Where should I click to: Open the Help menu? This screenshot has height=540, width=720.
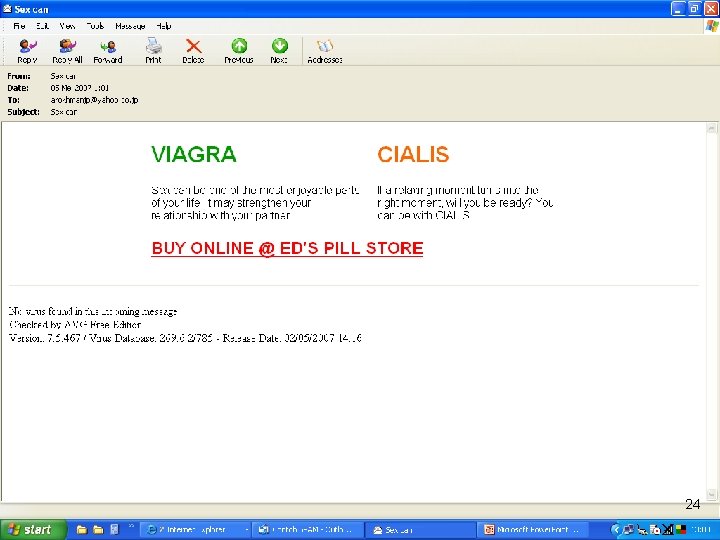tap(163, 26)
